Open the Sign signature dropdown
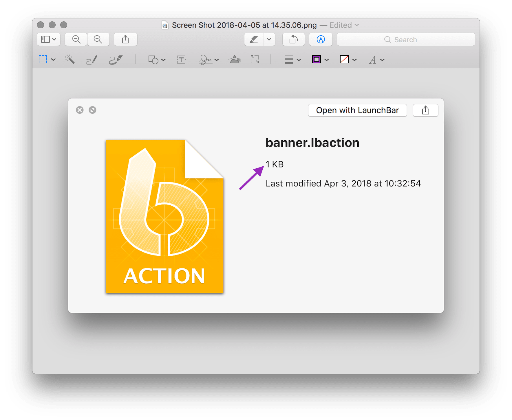 (209, 60)
